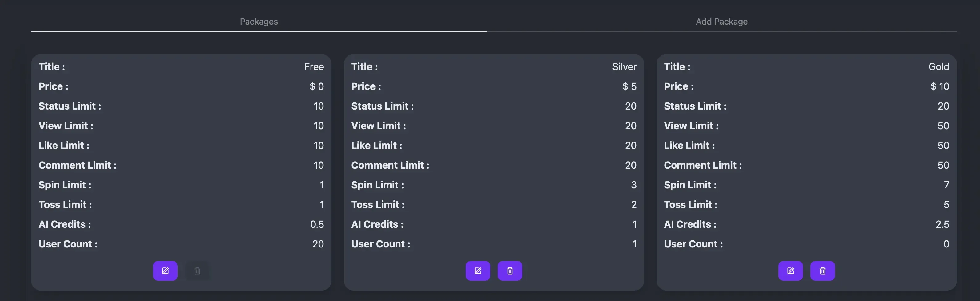The width and height of the screenshot is (980, 301).
Task: Click the Gold package card
Action: click(x=806, y=171)
